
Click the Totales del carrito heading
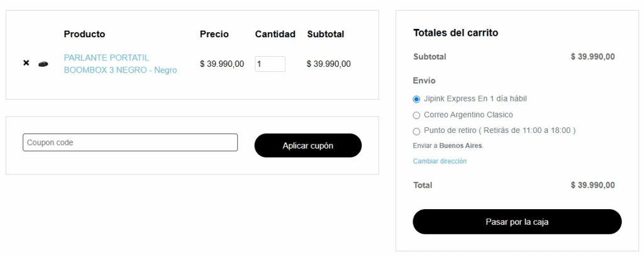tap(455, 33)
